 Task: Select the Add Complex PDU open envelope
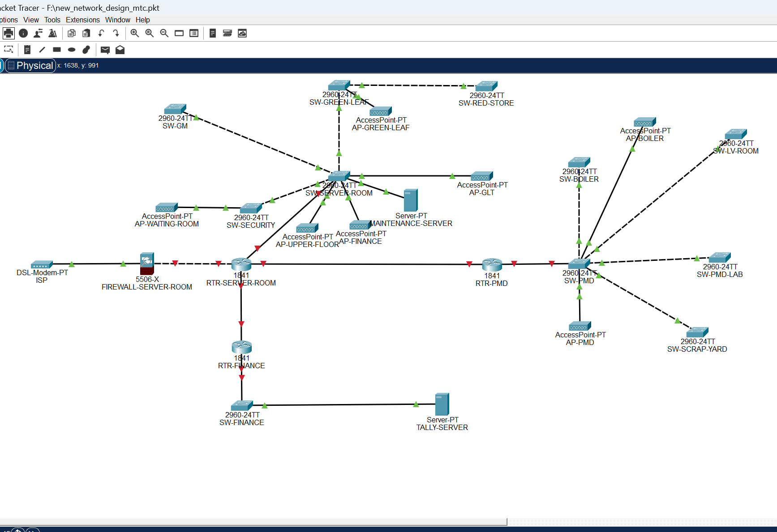pyautogui.click(x=120, y=50)
